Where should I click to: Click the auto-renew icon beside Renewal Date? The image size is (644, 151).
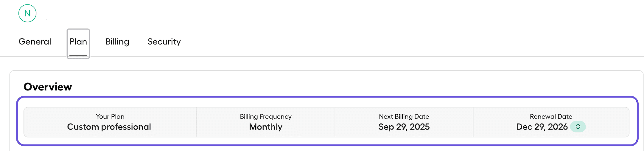click(x=578, y=127)
